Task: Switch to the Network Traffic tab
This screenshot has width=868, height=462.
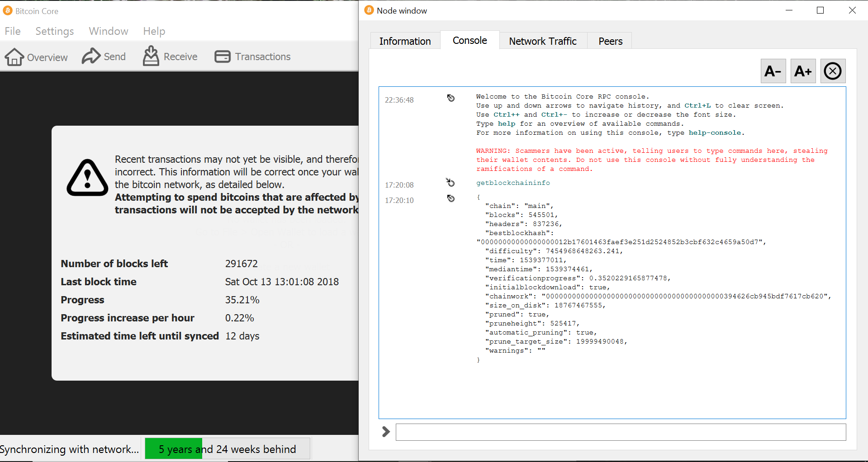Action: pyautogui.click(x=543, y=41)
